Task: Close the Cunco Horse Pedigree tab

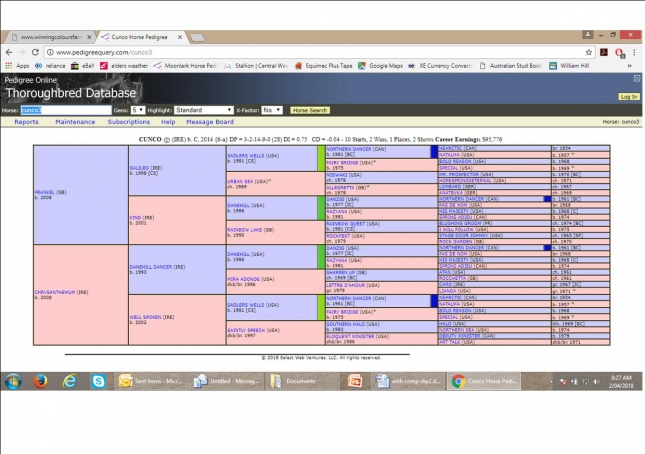Action: click(x=180, y=37)
